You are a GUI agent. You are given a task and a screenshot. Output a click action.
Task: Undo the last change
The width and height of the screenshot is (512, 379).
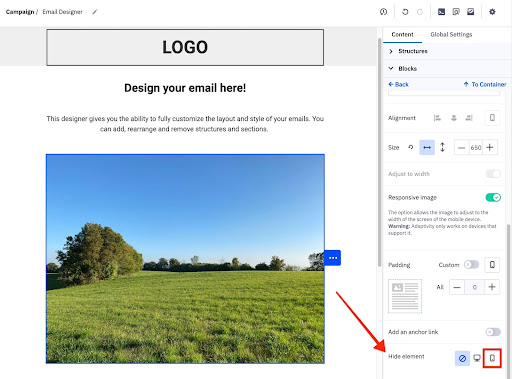(x=405, y=12)
